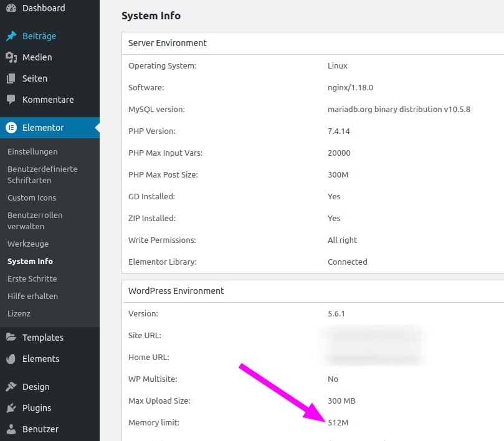Viewport: 504px width, 441px height.
Task: Click the Plugins plug icon
Action: 11,408
